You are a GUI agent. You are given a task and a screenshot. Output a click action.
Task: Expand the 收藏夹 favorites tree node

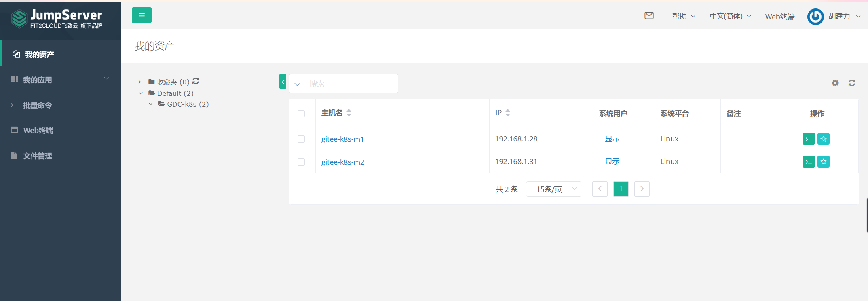point(140,82)
